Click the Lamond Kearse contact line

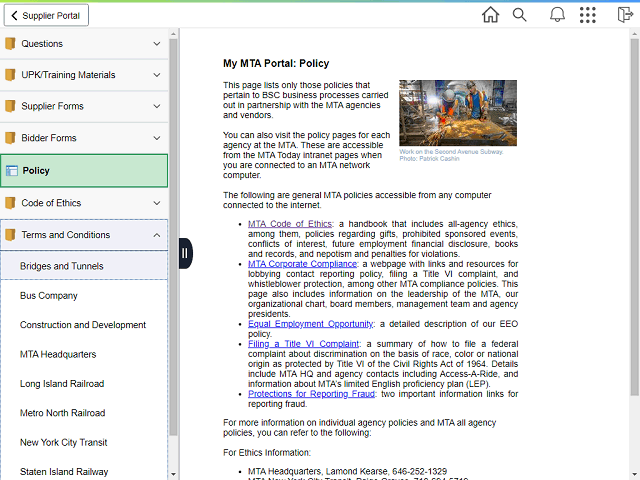pos(347,471)
